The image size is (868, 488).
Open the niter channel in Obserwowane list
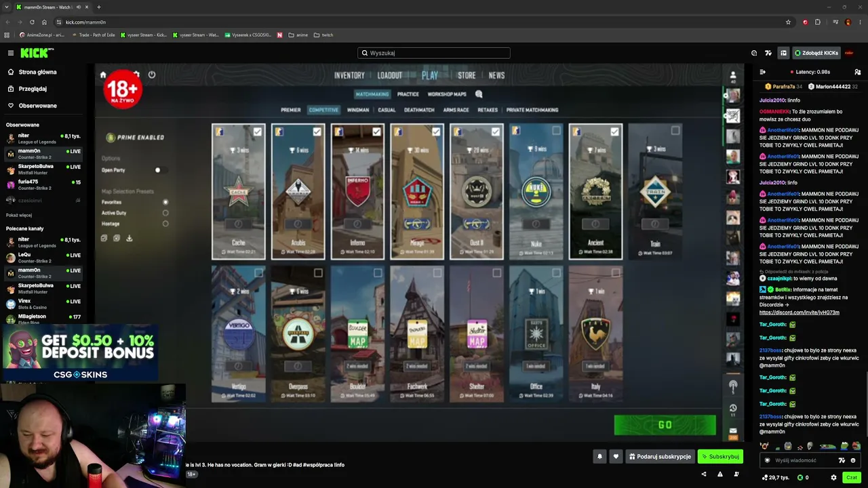43,139
